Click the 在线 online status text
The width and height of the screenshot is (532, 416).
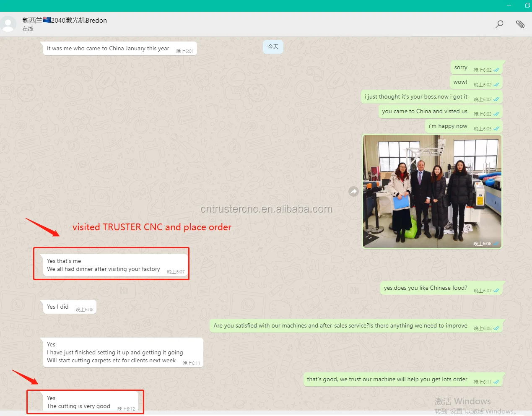click(x=28, y=29)
